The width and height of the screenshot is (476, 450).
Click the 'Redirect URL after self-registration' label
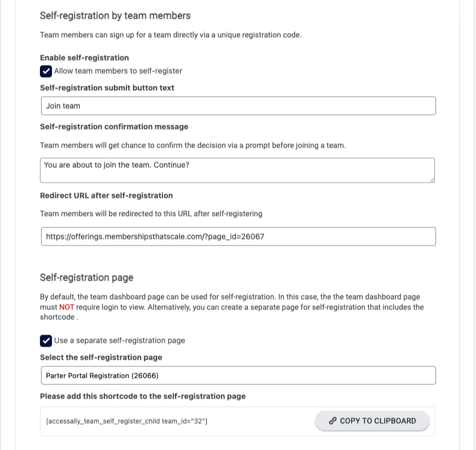tap(106, 195)
